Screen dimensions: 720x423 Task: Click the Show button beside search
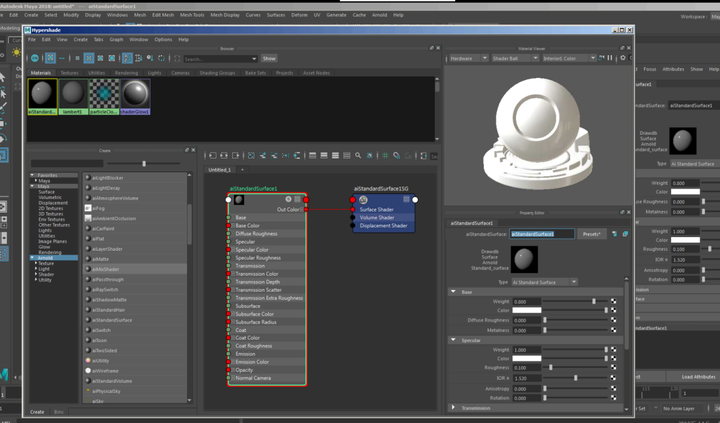(x=269, y=59)
